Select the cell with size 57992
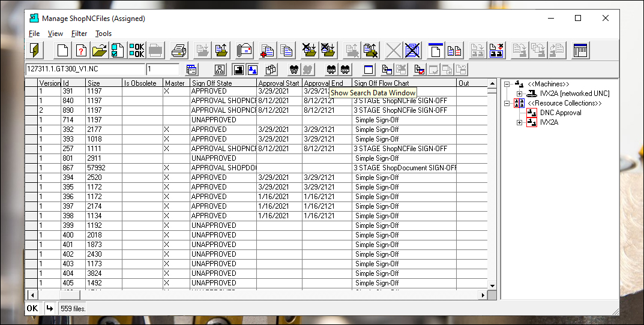This screenshot has height=325, width=644. point(104,168)
